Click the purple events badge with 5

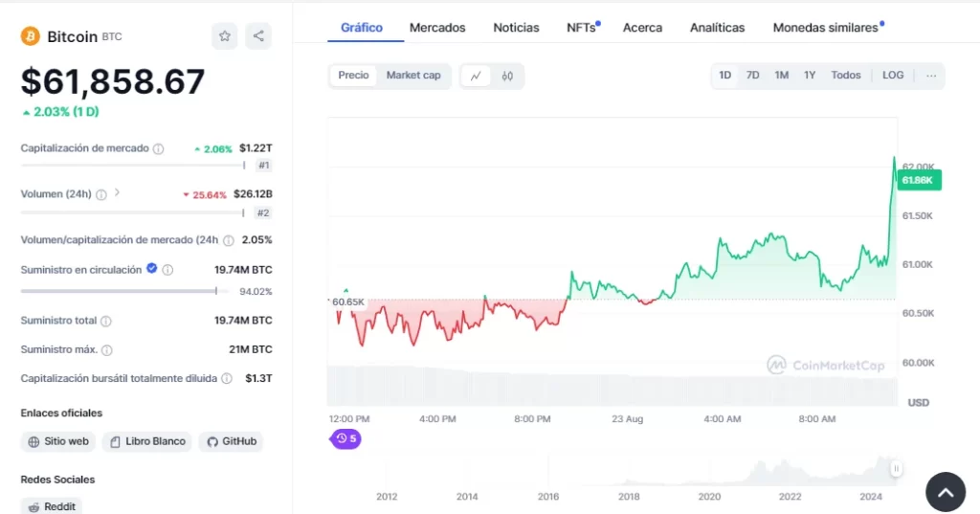(346, 438)
